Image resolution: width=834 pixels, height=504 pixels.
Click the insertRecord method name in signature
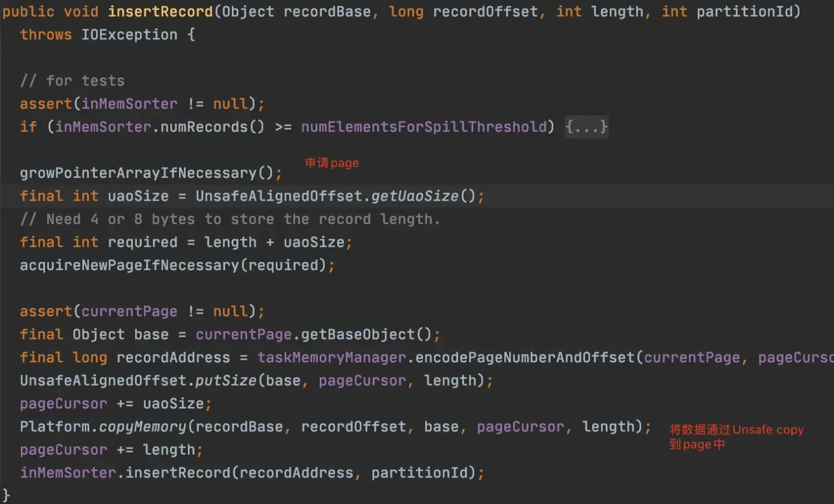(x=160, y=12)
